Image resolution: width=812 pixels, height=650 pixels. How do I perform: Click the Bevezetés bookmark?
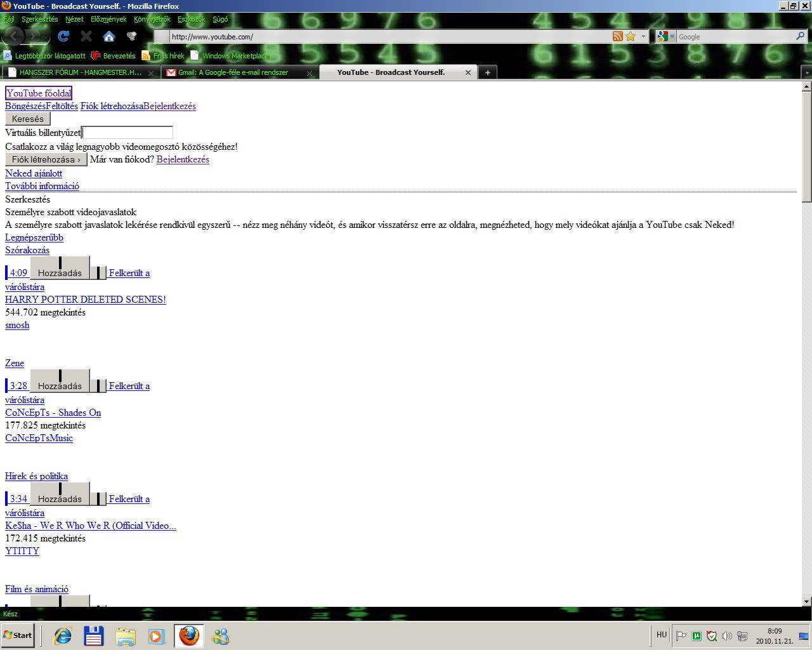114,56
